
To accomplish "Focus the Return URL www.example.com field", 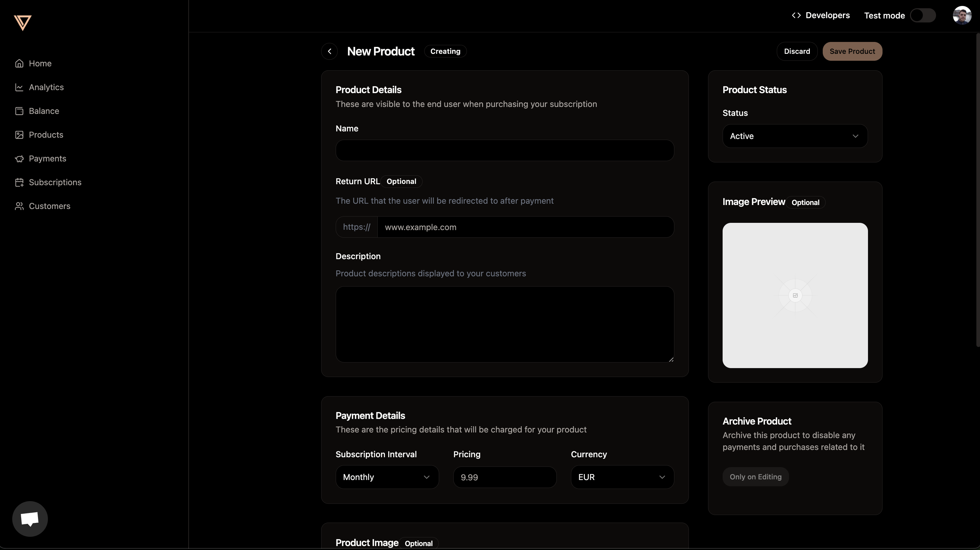I will pos(525,227).
